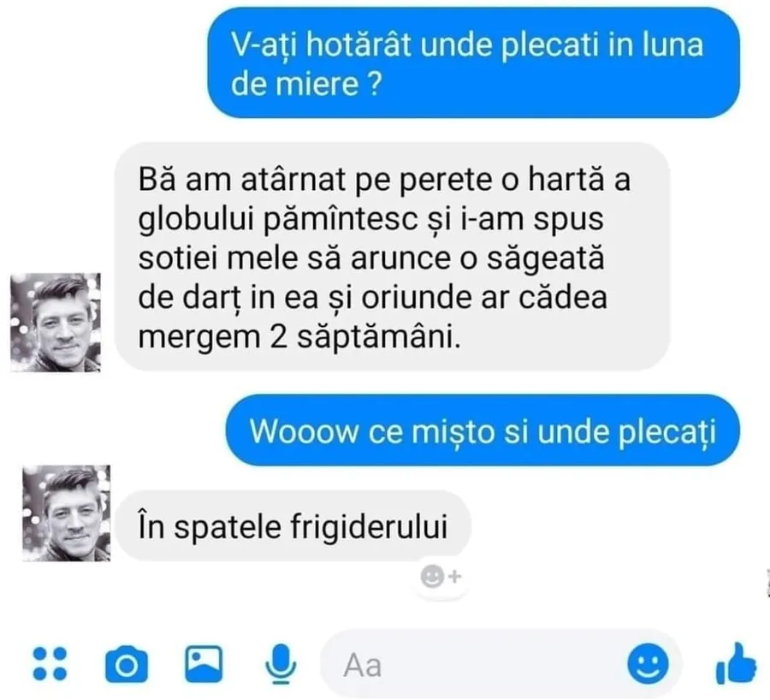Open the four-dots more actions menu
This screenshot has width=770, height=700.
(50, 664)
